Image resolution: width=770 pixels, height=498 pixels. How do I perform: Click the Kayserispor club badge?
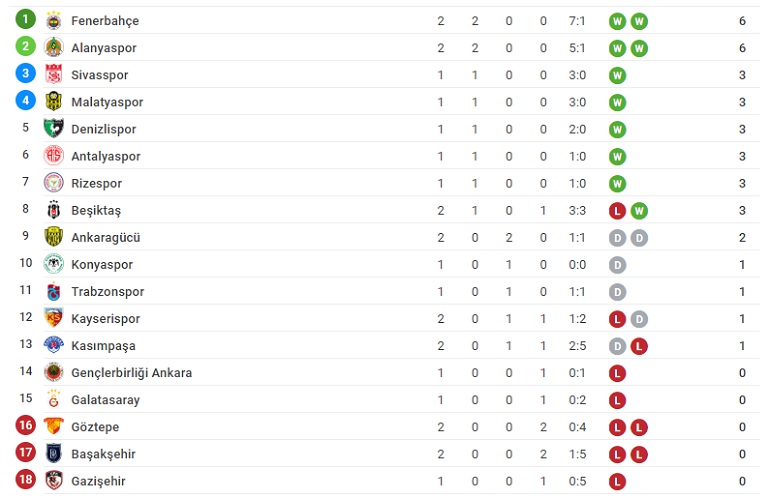54,318
